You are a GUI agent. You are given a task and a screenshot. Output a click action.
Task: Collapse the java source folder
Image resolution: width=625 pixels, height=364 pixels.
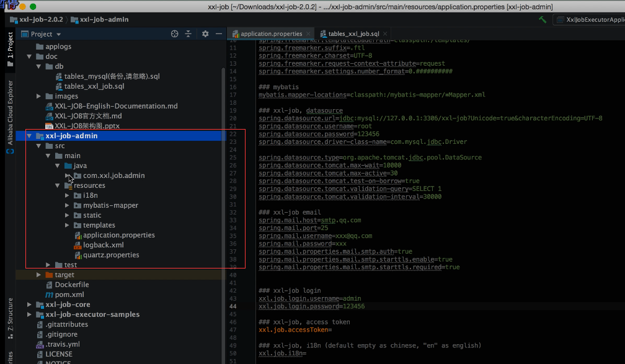58,166
